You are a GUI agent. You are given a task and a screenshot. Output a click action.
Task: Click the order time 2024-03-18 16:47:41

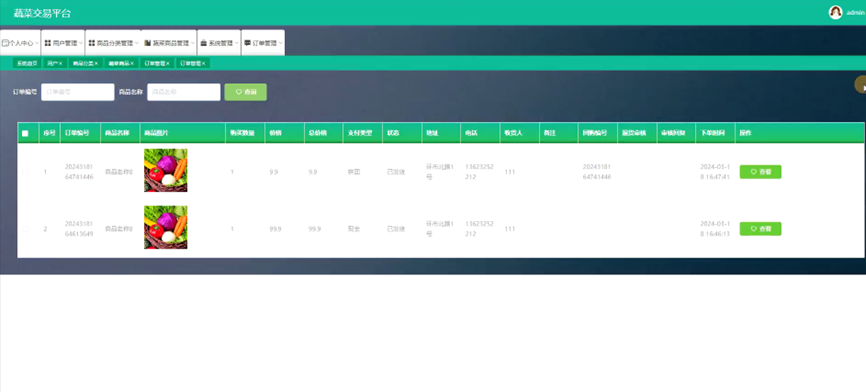715,172
